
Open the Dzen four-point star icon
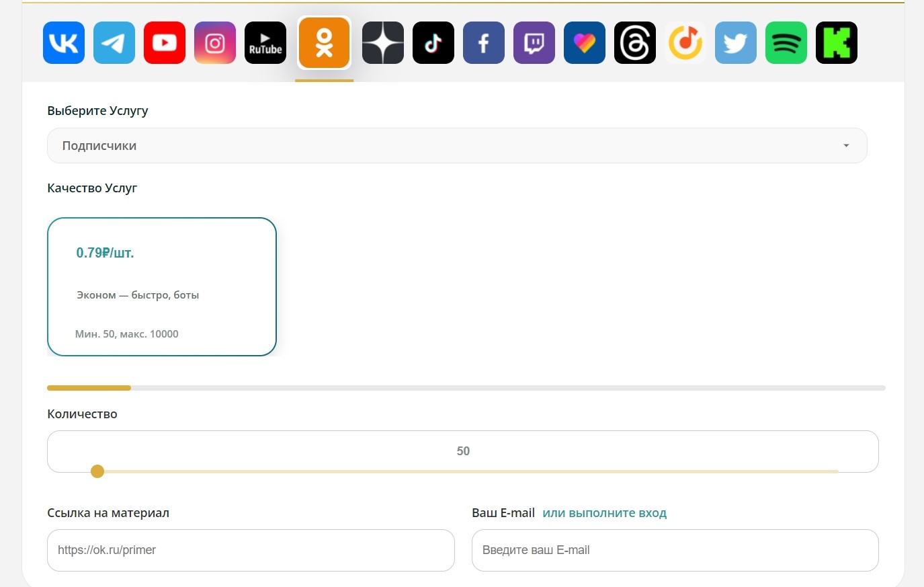[x=383, y=43]
